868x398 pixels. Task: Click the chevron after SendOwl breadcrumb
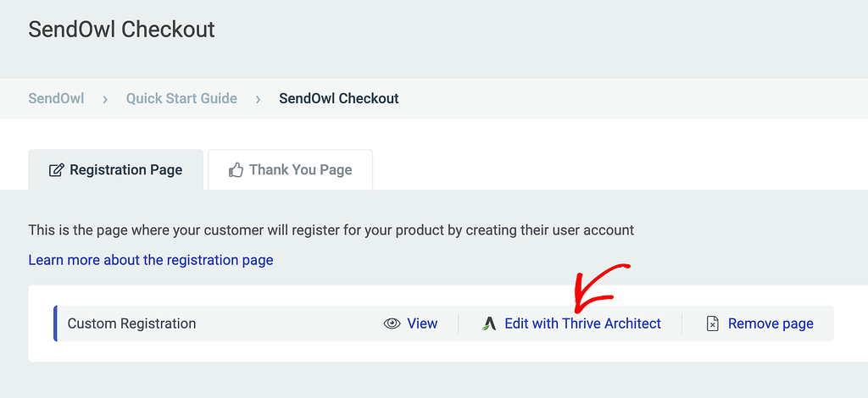[x=105, y=99]
